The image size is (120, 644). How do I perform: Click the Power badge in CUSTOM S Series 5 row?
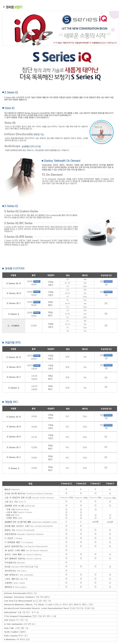pyautogui.click(x=37, y=312)
